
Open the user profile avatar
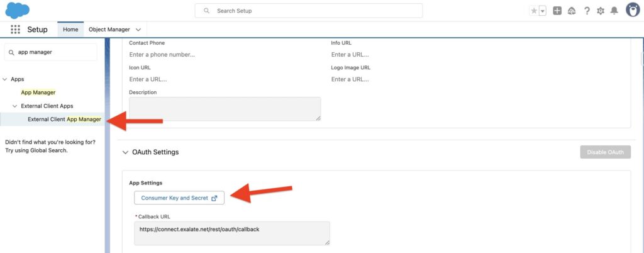coord(632,11)
